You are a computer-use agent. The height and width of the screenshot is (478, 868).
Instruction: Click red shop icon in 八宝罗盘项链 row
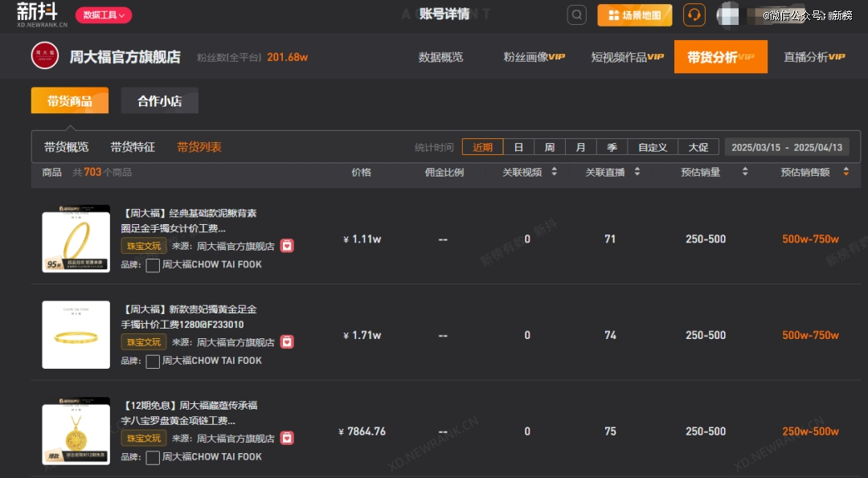287,438
